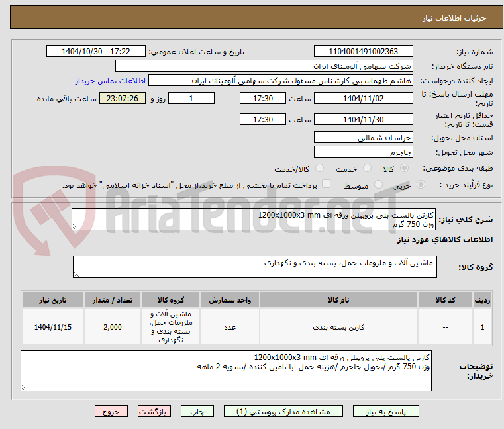Click the تاریخ و ساعت اعلان عمومی field

point(96,52)
